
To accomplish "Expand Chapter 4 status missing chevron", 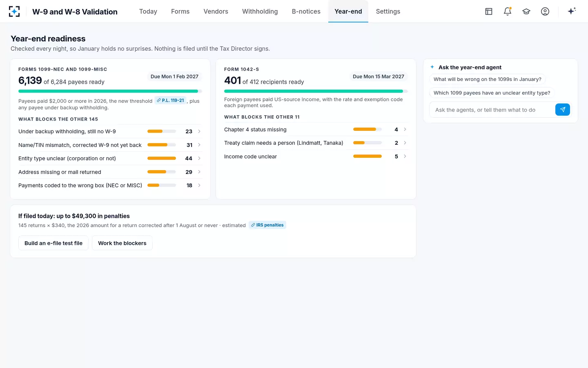I will 405,129.
